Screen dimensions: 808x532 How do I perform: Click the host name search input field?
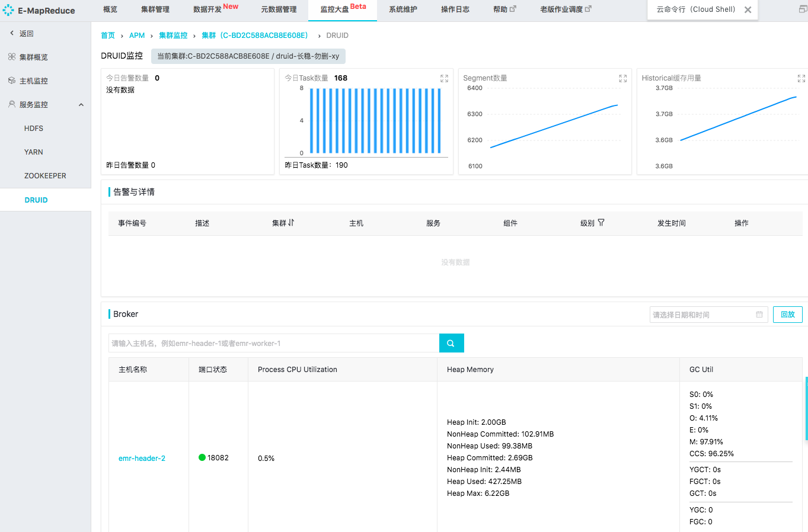point(274,343)
